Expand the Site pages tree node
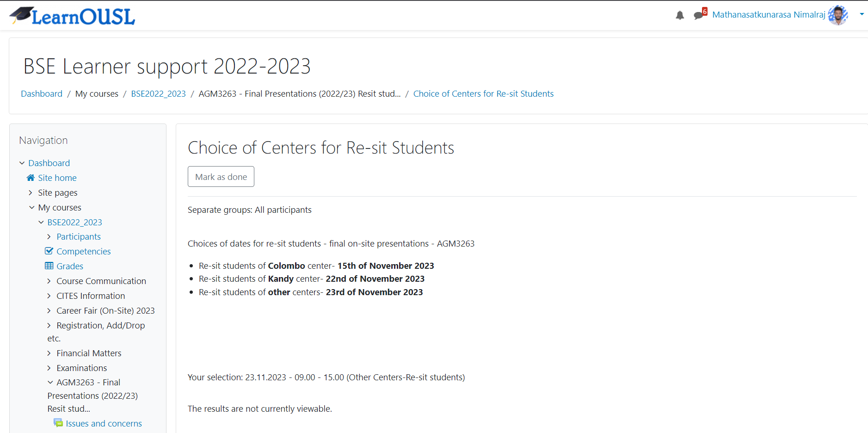The height and width of the screenshot is (433, 868). [31, 192]
